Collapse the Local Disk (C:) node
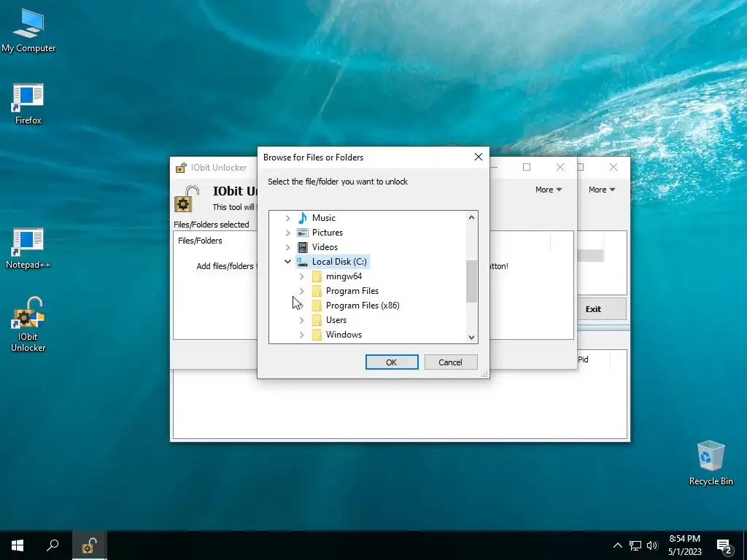The height and width of the screenshot is (560, 747). coord(287,262)
